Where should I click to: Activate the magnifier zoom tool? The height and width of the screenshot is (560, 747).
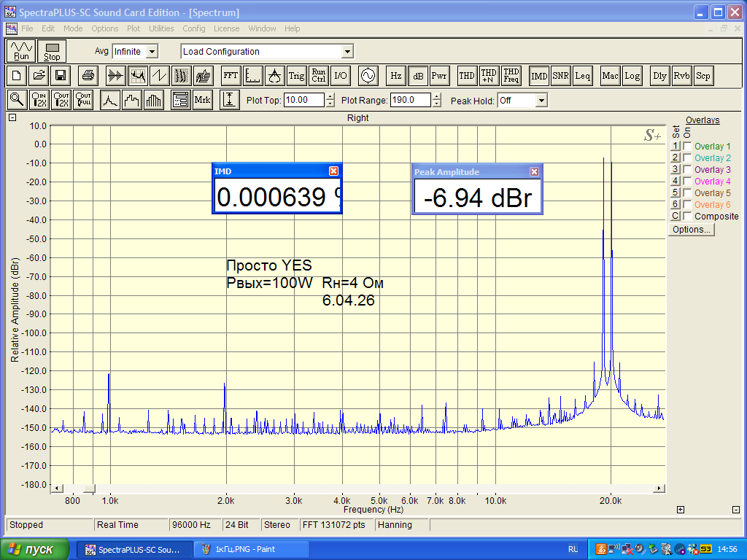[x=17, y=100]
